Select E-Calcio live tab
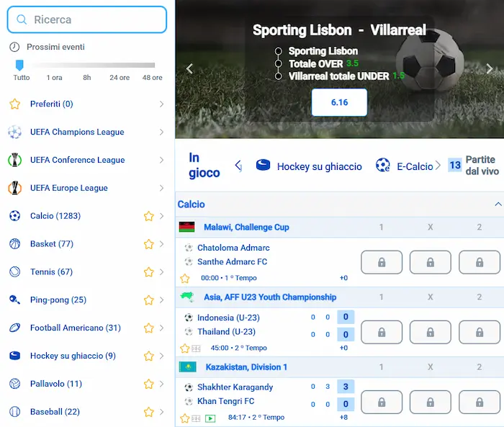The height and width of the screenshot is (427, 504). (x=405, y=166)
